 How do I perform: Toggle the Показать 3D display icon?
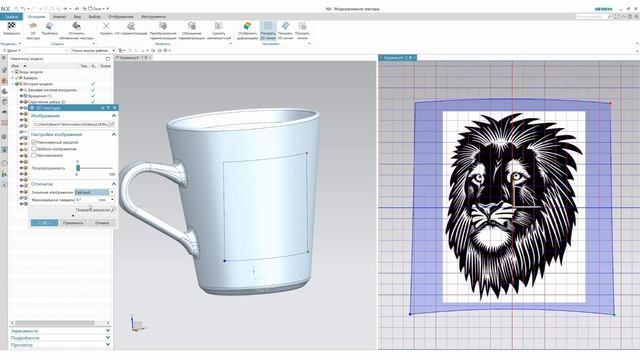coord(285,26)
